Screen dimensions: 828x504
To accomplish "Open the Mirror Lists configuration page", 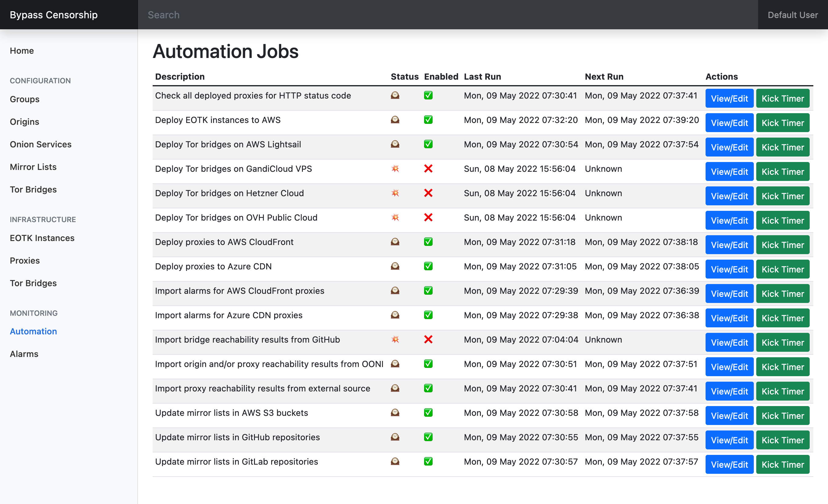I will 33,167.
